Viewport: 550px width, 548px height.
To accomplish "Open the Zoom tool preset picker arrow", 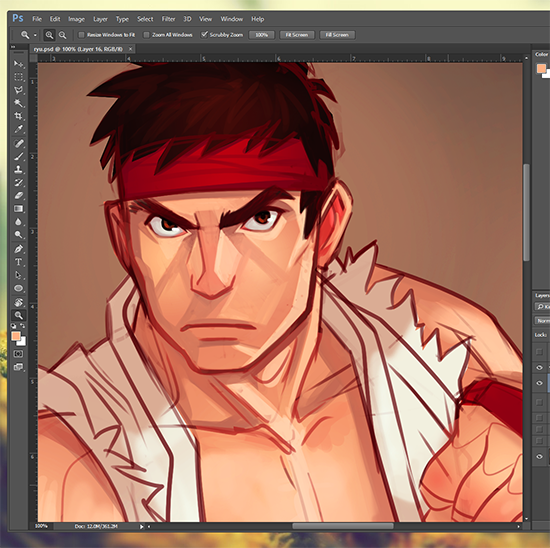I will pyautogui.click(x=35, y=35).
